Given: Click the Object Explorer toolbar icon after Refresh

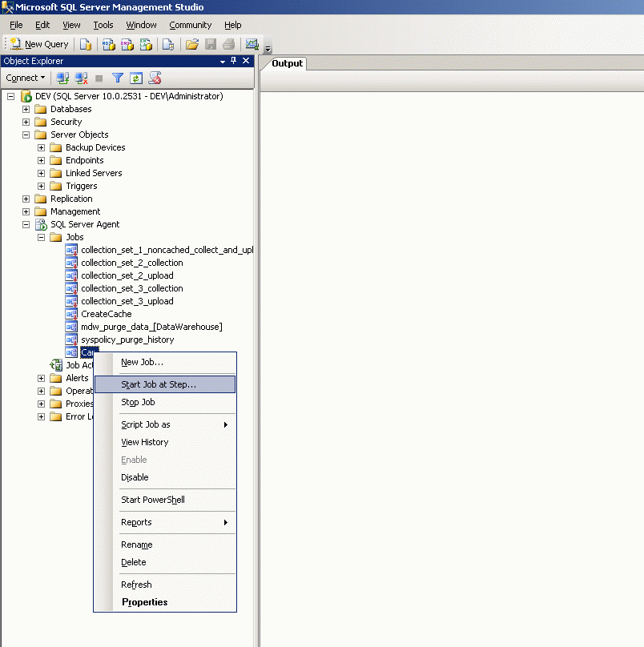Looking at the screenshot, I should click(155, 78).
